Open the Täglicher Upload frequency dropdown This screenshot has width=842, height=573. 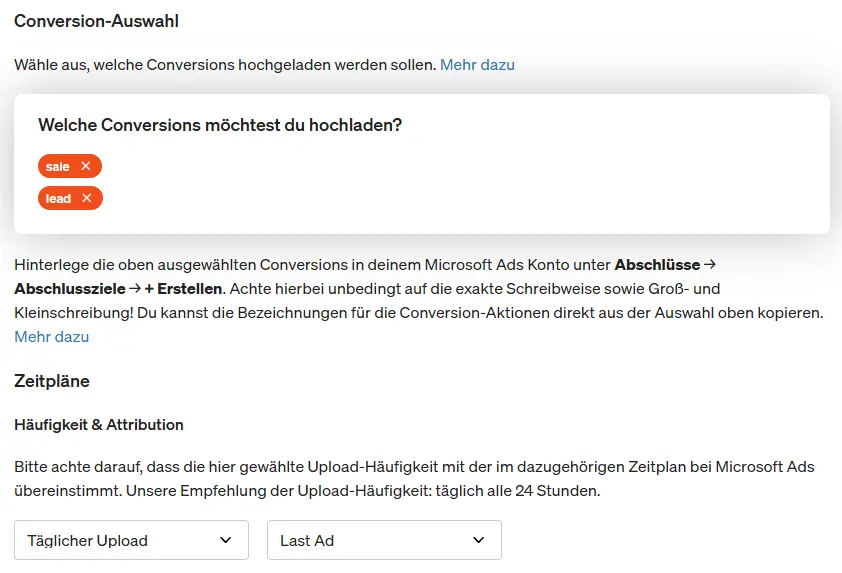coord(132,540)
